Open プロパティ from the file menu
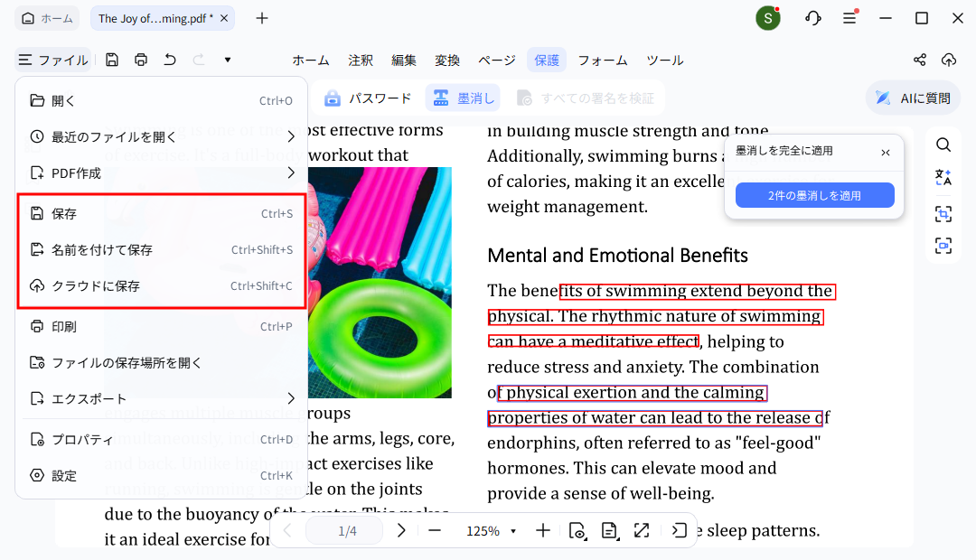The width and height of the screenshot is (976, 560). (161, 440)
